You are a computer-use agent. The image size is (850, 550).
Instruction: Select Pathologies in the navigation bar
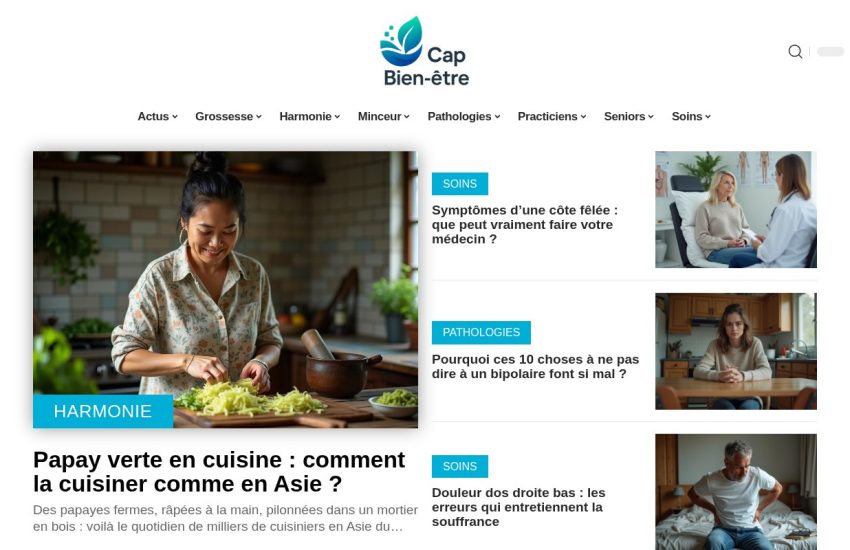tap(463, 117)
